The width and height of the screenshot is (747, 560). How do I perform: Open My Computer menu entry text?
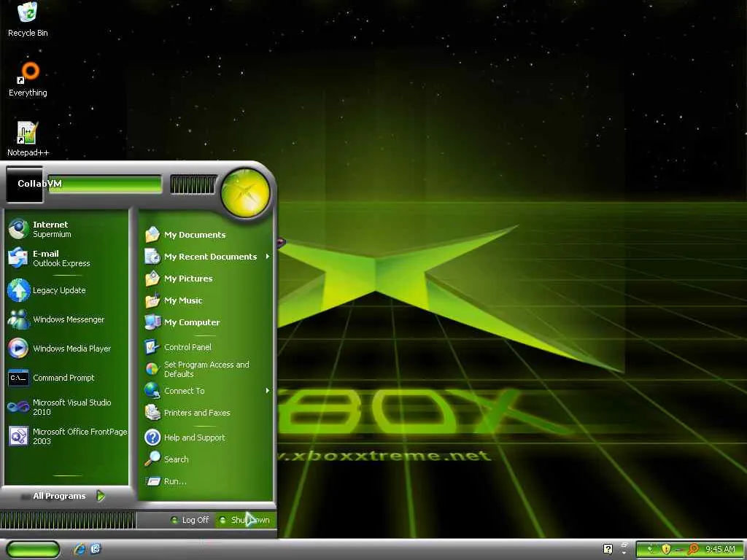click(192, 322)
